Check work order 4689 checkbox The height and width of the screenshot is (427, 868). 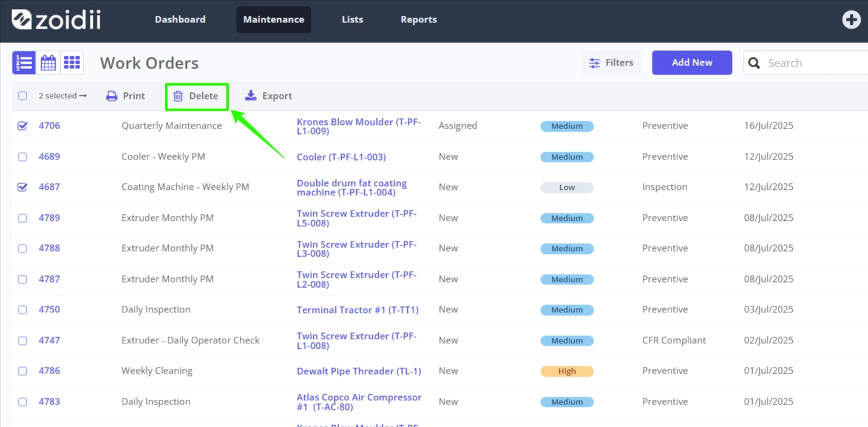[22, 156]
